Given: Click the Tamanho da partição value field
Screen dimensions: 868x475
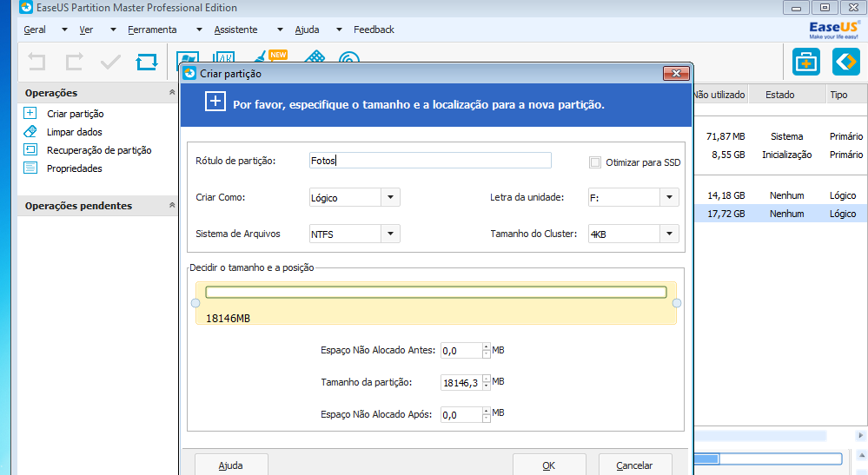Looking at the screenshot, I should [461, 383].
